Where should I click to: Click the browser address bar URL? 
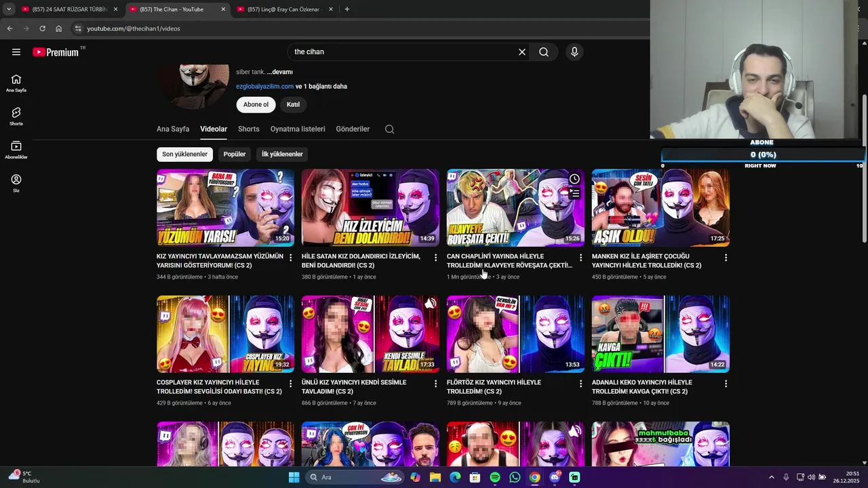134,28
